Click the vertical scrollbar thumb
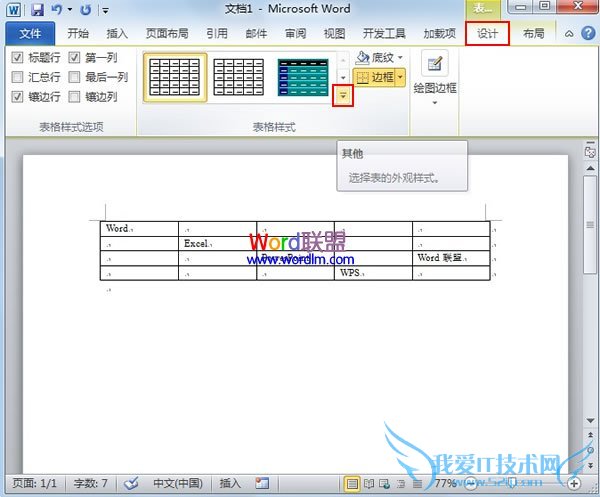The height and width of the screenshot is (497, 600). tap(590, 225)
